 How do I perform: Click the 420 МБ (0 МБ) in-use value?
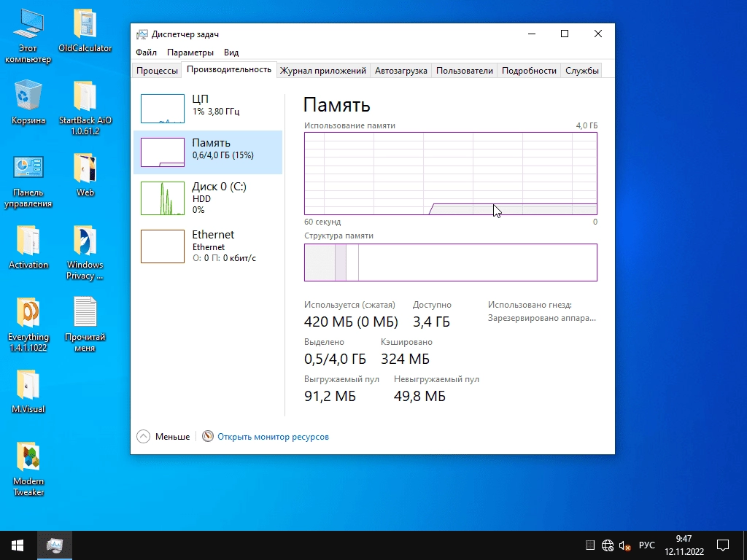(351, 322)
